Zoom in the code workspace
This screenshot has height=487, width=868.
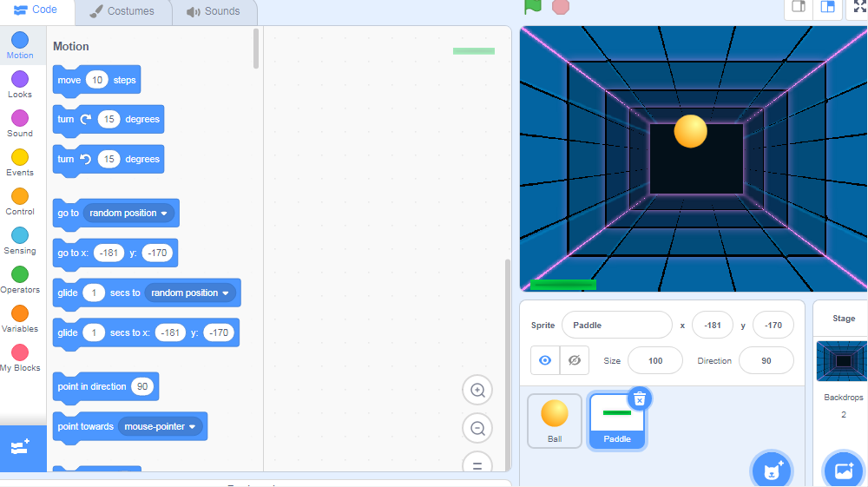click(477, 390)
